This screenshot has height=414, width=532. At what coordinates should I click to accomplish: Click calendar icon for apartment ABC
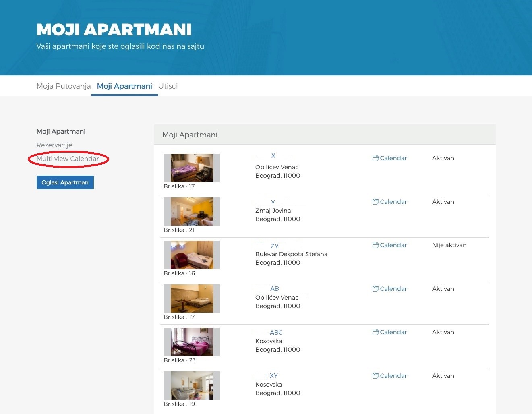click(x=375, y=332)
